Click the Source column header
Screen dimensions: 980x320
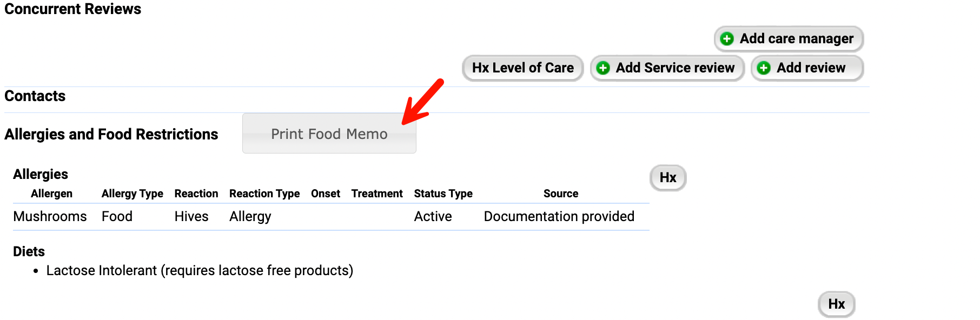[561, 194]
